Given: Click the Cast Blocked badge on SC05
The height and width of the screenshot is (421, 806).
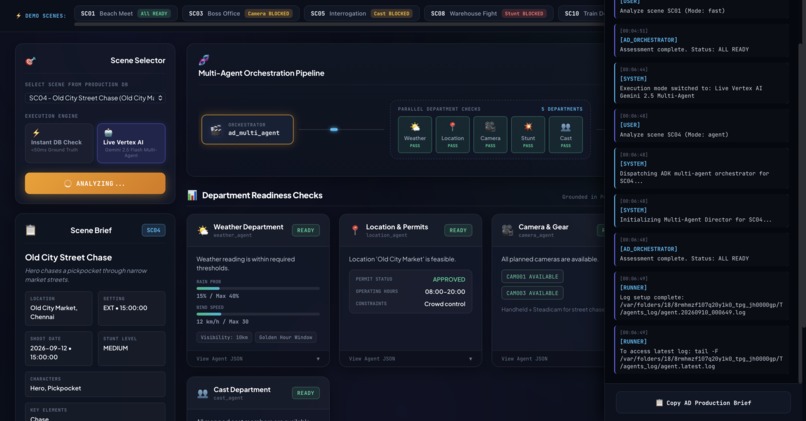Looking at the screenshot, I should click(x=391, y=13).
